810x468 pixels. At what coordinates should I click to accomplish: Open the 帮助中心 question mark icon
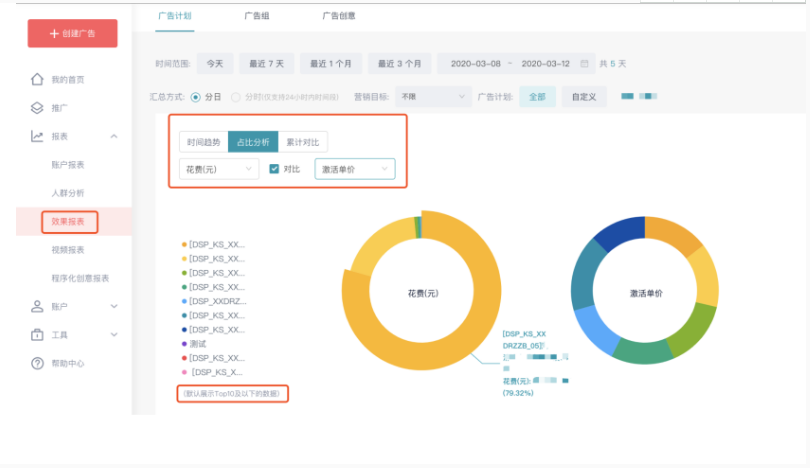[37, 363]
